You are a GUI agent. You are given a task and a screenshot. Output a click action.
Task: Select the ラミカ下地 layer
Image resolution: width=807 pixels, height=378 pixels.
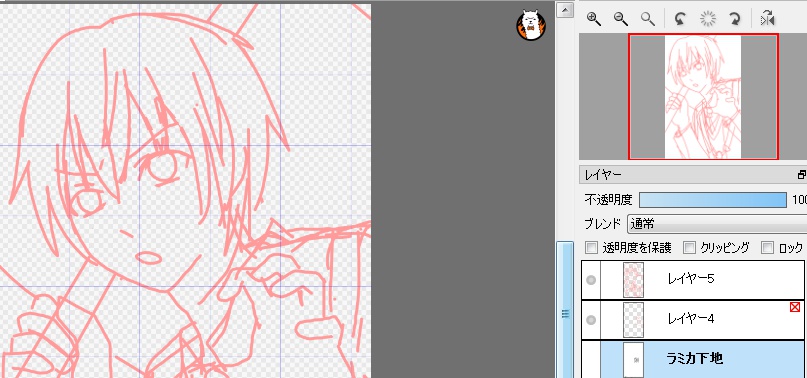coord(693,359)
